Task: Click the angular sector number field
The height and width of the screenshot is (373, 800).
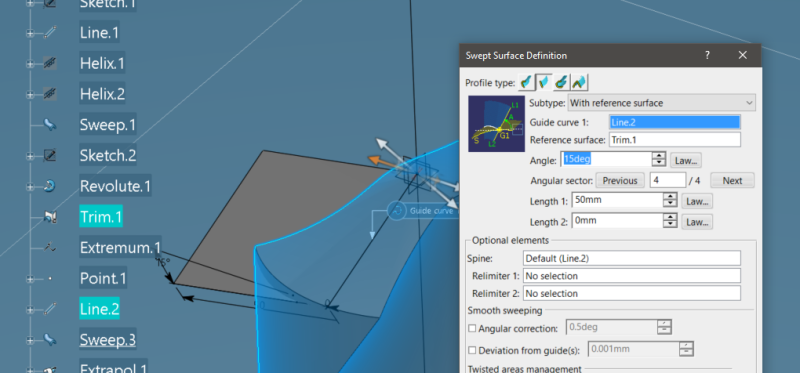Action: point(668,181)
